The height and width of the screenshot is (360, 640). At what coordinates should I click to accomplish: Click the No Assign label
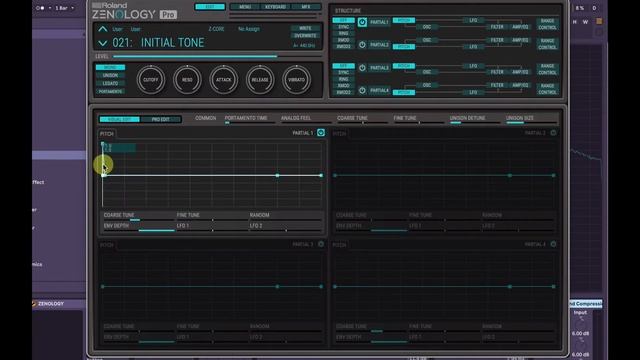[x=249, y=29]
